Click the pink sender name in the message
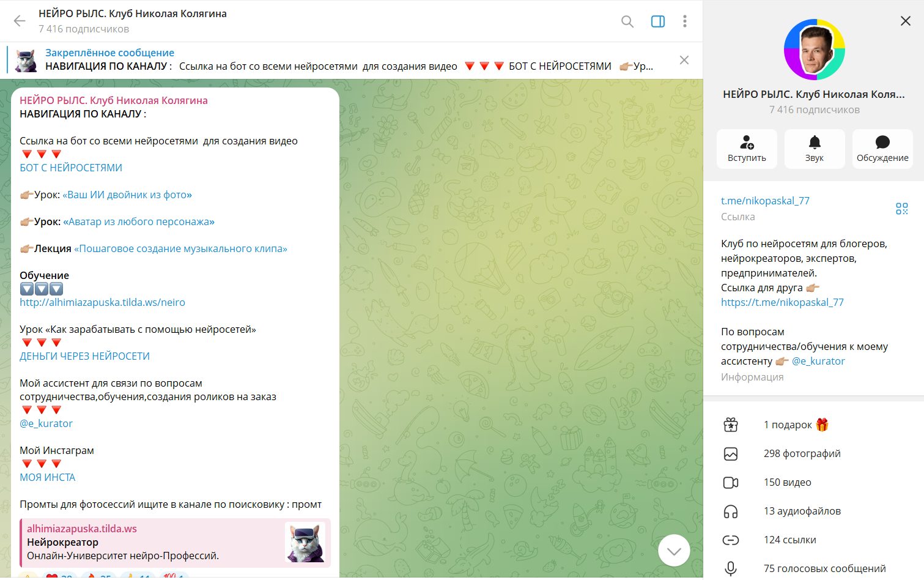924x580 pixels. (114, 100)
